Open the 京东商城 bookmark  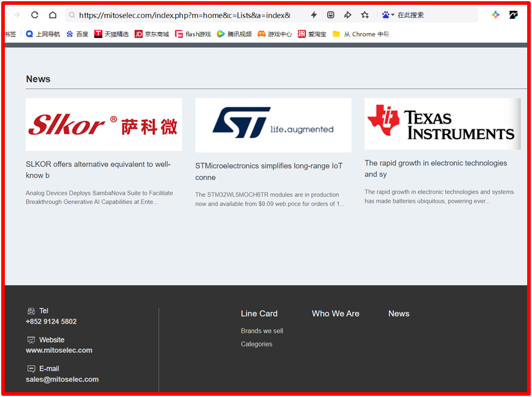pos(152,34)
